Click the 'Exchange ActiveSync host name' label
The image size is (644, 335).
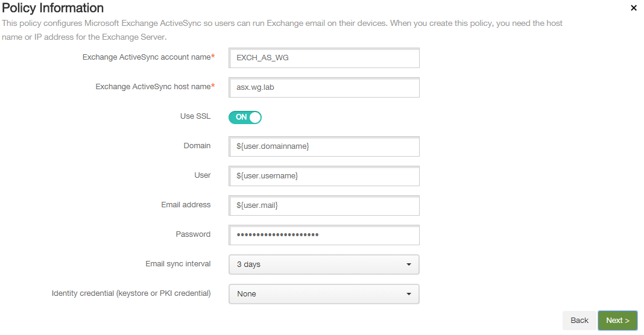point(153,87)
